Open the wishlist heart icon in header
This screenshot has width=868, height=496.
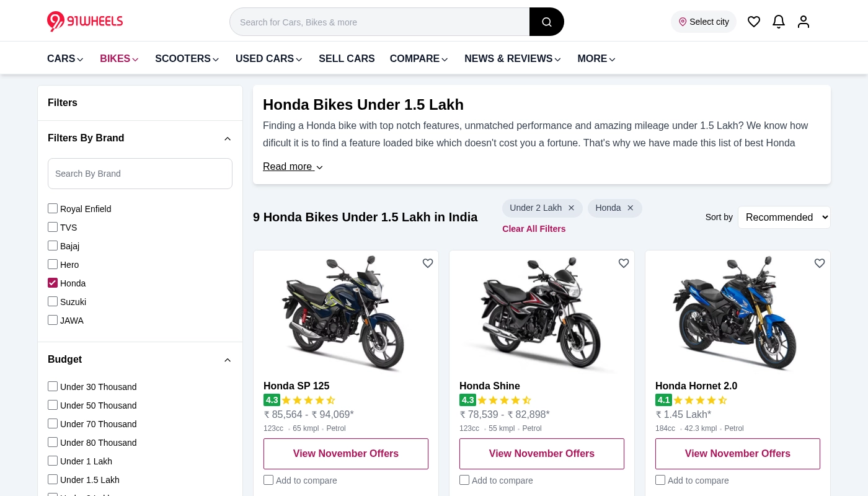click(754, 22)
